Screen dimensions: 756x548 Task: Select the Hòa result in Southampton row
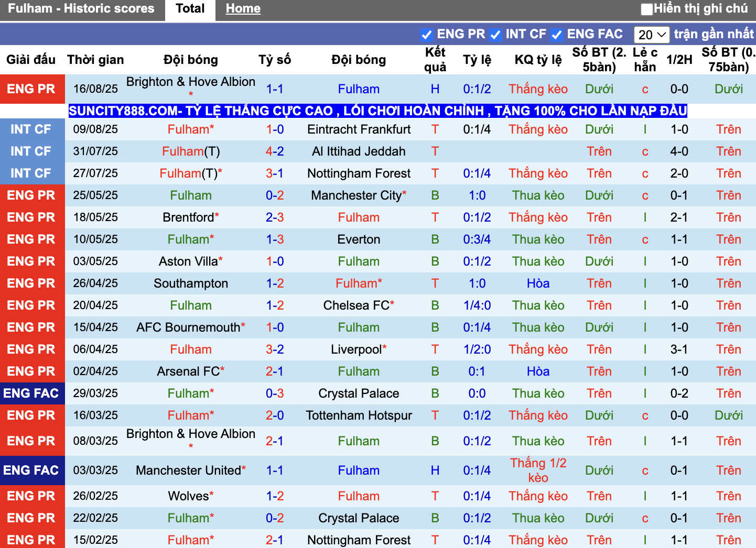point(538,283)
